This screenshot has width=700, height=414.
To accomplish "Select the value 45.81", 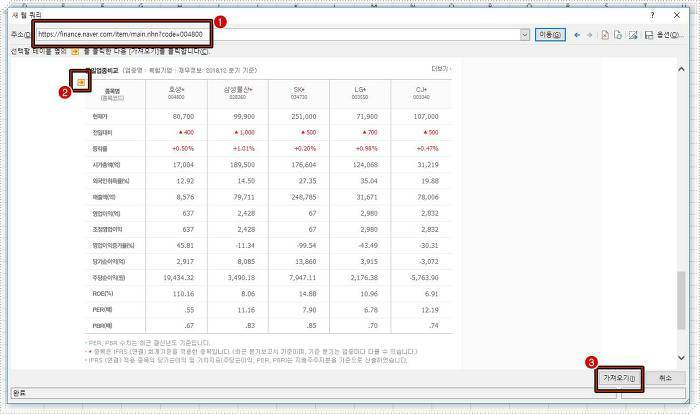I will 185,245.
